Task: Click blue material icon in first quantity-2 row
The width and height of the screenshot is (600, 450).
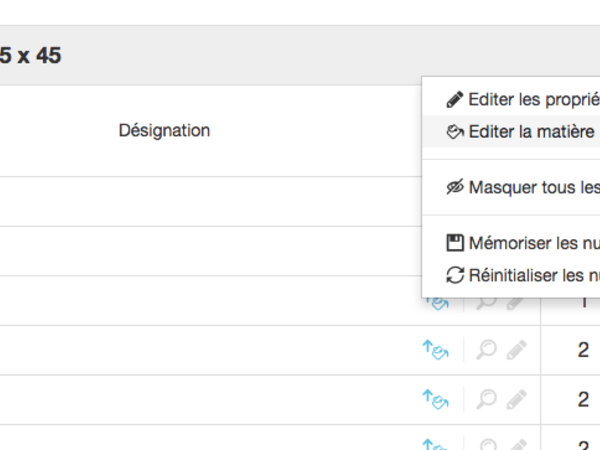Action: coord(433,350)
